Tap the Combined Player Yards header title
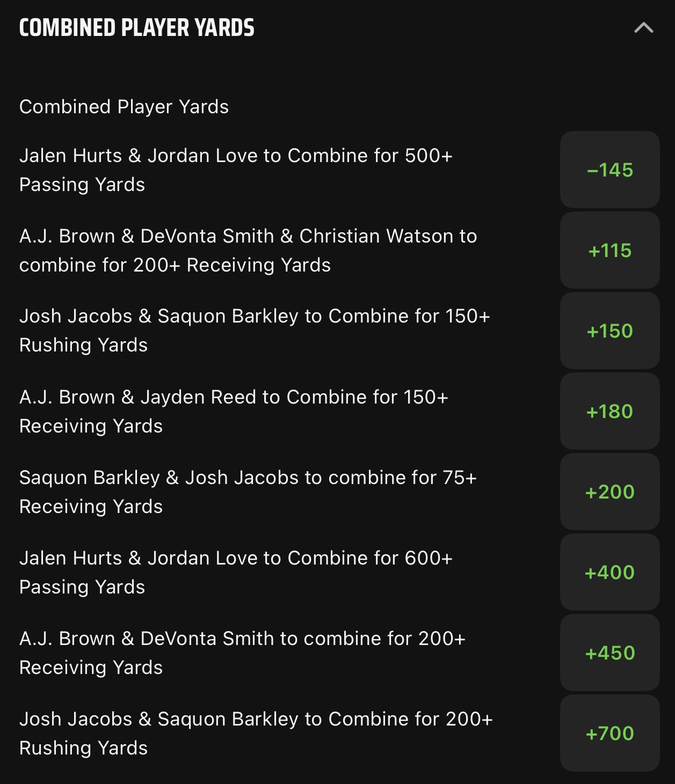 point(136,28)
